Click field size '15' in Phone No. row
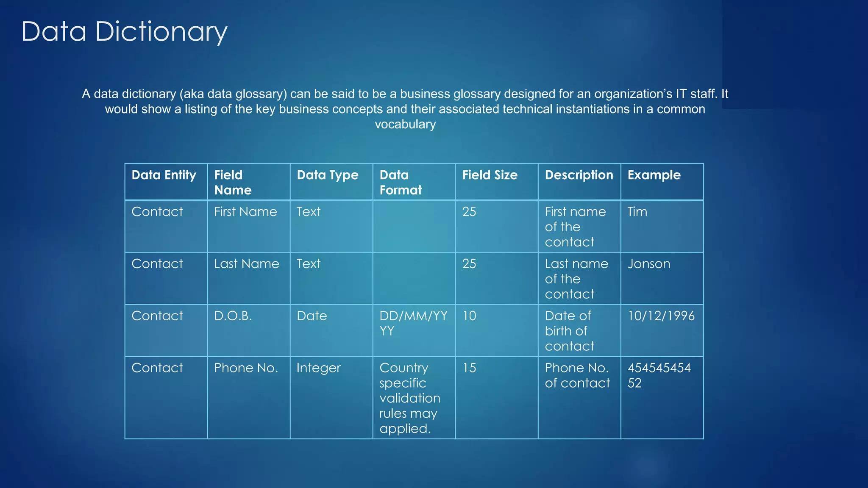 497,398
